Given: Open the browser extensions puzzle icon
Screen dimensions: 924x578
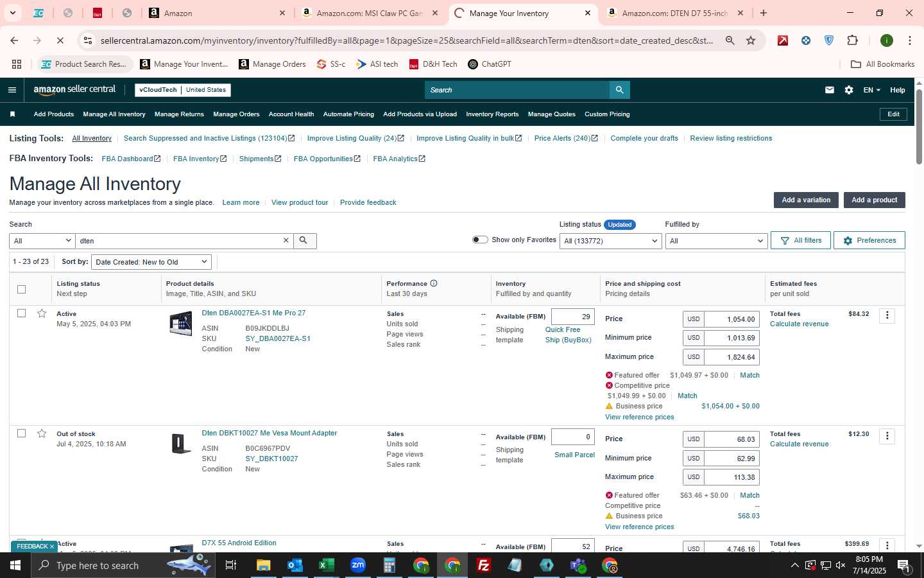Looking at the screenshot, I should [x=852, y=40].
